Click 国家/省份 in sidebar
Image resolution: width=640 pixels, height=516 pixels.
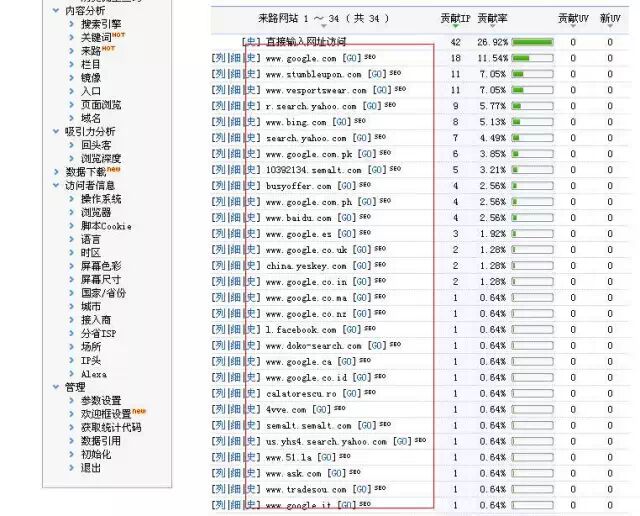103,293
